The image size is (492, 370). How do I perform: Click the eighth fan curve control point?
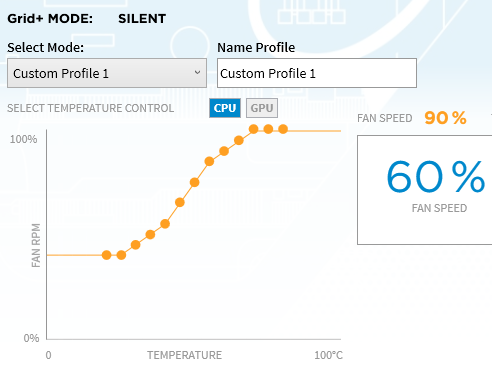click(209, 162)
